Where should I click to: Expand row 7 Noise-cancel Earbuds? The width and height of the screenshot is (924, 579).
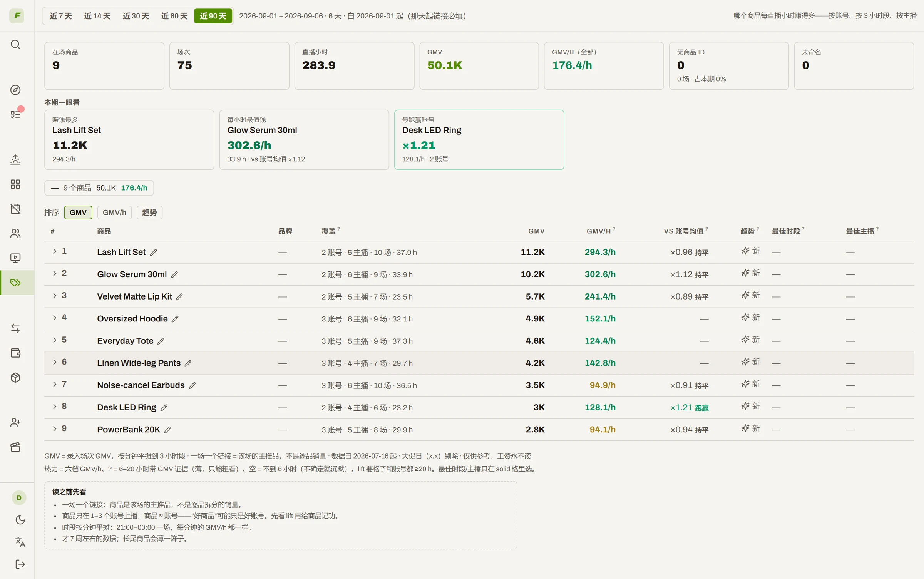coord(55,384)
